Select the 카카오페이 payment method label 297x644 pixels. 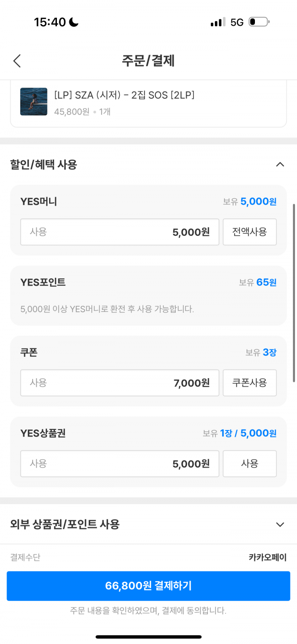[267, 558]
